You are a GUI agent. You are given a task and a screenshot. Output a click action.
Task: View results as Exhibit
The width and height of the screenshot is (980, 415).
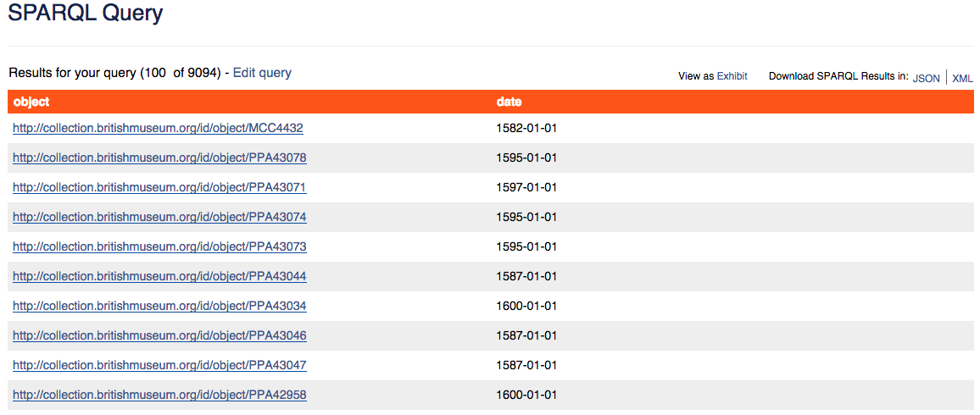(732, 76)
